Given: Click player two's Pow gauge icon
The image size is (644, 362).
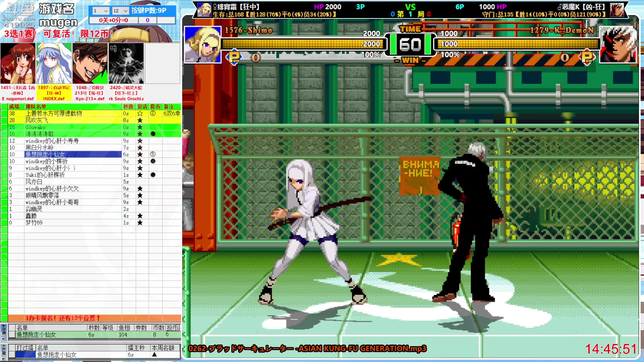Looking at the screenshot, I should coord(587,57).
